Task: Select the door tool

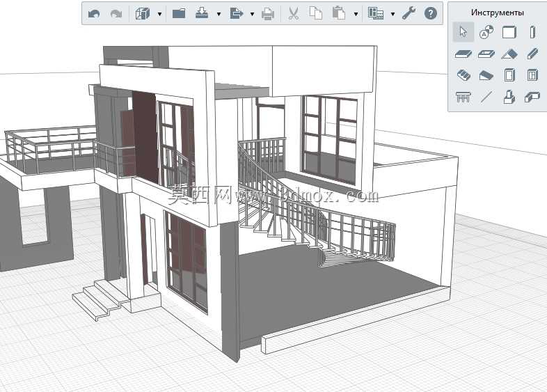Action: (509, 75)
